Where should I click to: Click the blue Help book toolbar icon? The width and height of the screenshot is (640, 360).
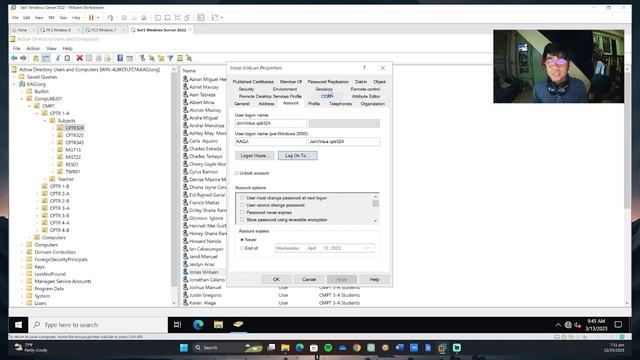(120, 58)
